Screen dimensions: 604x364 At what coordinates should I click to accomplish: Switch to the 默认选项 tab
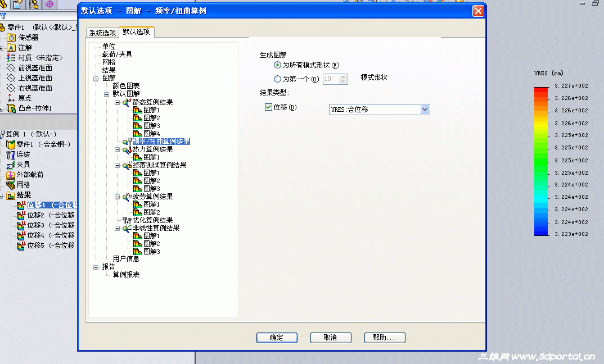(136, 32)
